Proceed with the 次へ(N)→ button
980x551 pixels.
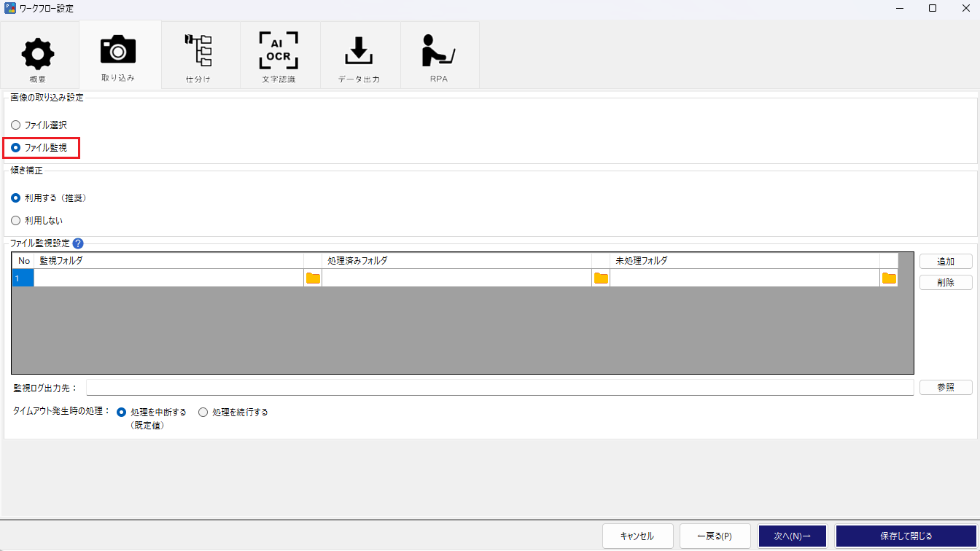click(x=793, y=536)
